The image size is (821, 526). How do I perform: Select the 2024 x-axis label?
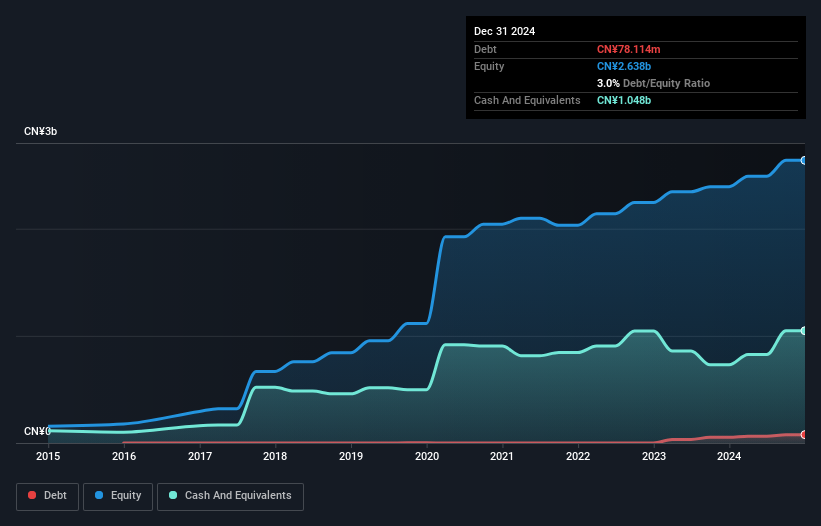729,456
